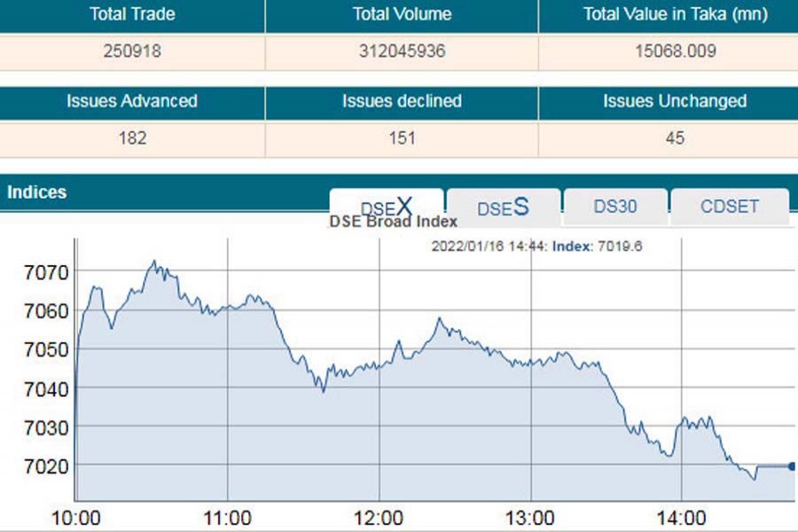Open the DSES index tab
This screenshot has width=798, height=532.
[x=503, y=207]
